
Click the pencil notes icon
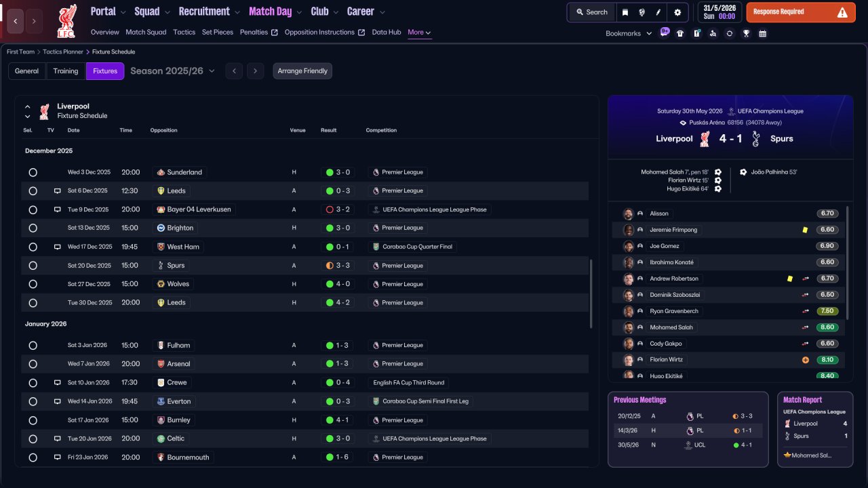click(x=658, y=12)
